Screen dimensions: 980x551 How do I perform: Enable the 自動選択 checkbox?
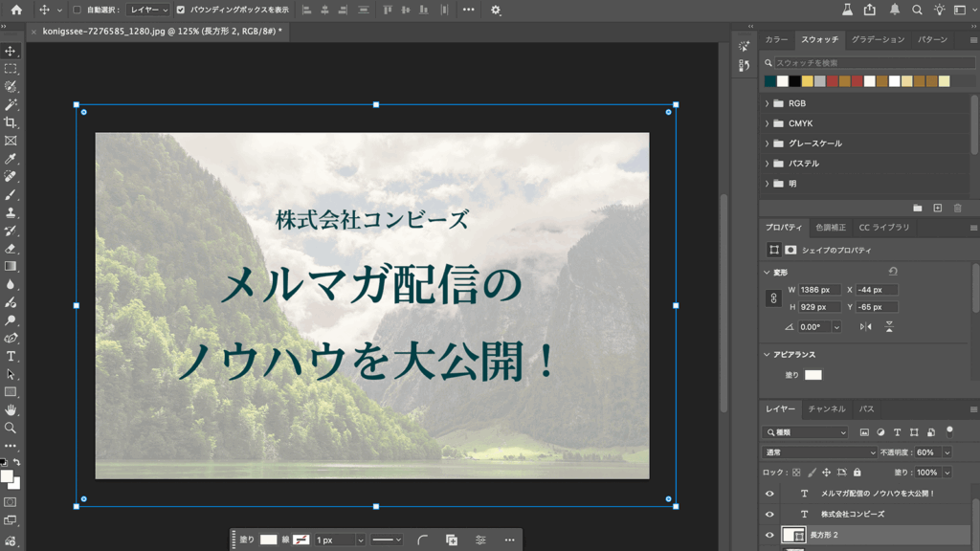77,10
